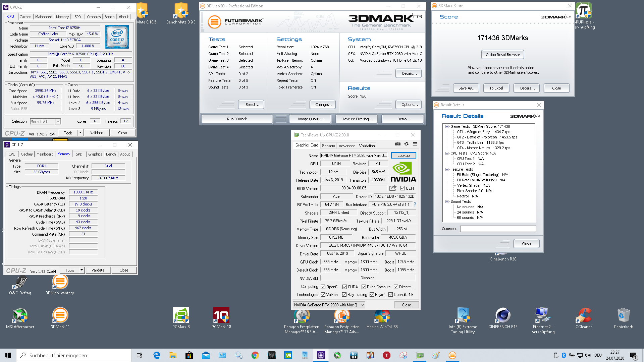Image resolution: width=644 pixels, height=362 pixels.
Task: Toggle the DirectCompute checkbox
Action: click(364, 287)
